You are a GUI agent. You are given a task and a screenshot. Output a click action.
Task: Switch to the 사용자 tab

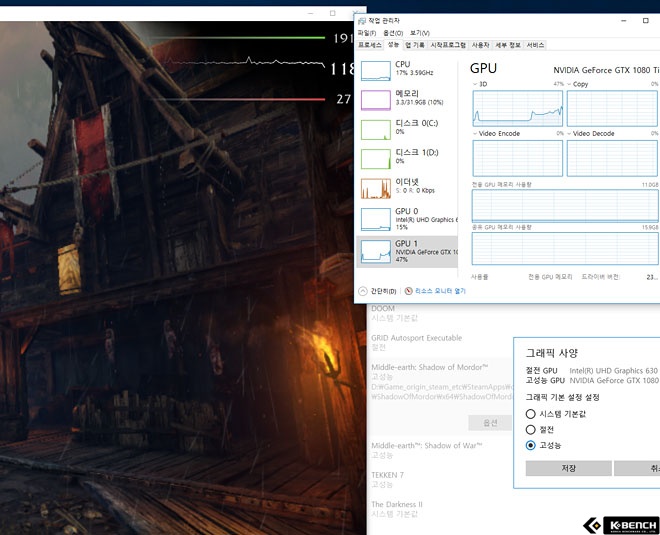pos(480,45)
